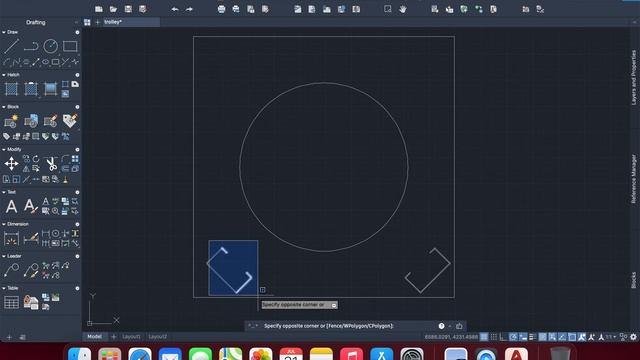Viewport: 640px width, 360px height.
Task: Select the Multileader tool
Action: pos(11,270)
